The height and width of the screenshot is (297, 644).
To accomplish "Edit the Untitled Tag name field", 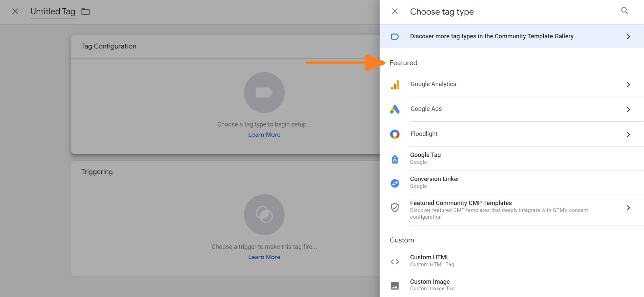I will (x=53, y=12).
